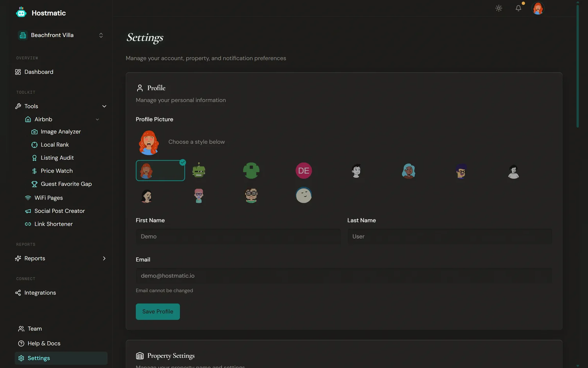Screen dimensions: 588x368
Task: Click the Email field with demo@hostmatic.io
Action: coord(344,276)
